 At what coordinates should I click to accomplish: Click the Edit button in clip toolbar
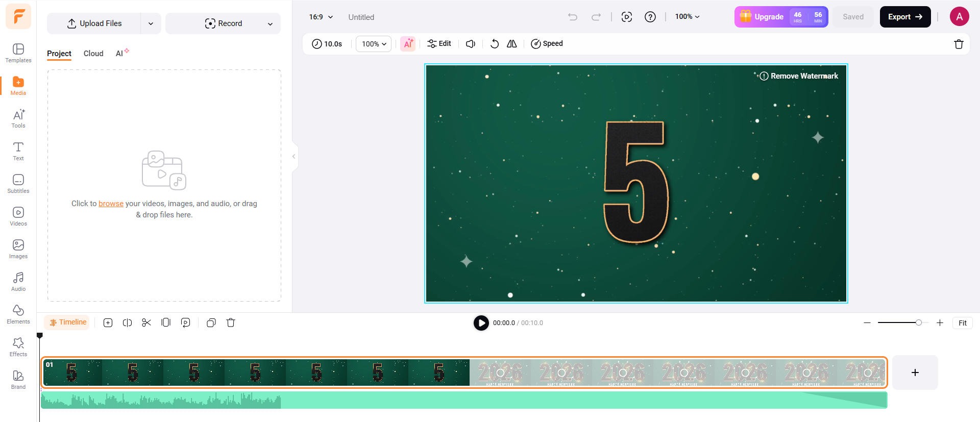click(439, 44)
